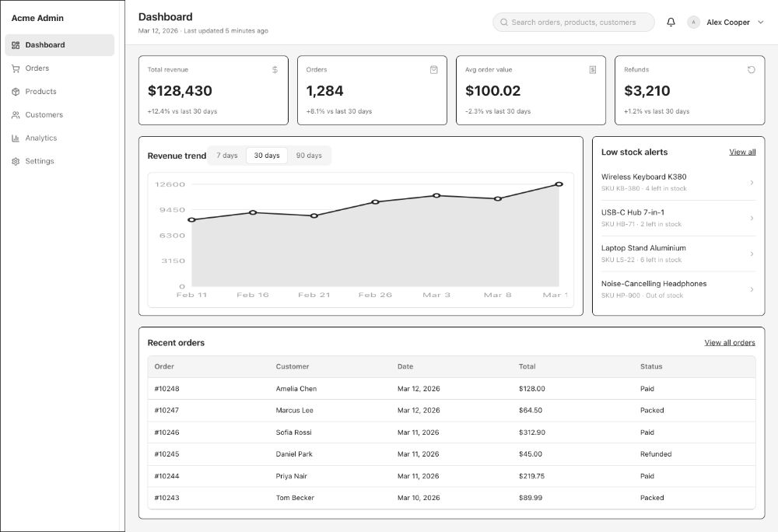Image resolution: width=778 pixels, height=532 pixels.
Task: Click customer name Sofia Rossi
Action: click(x=294, y=432)
